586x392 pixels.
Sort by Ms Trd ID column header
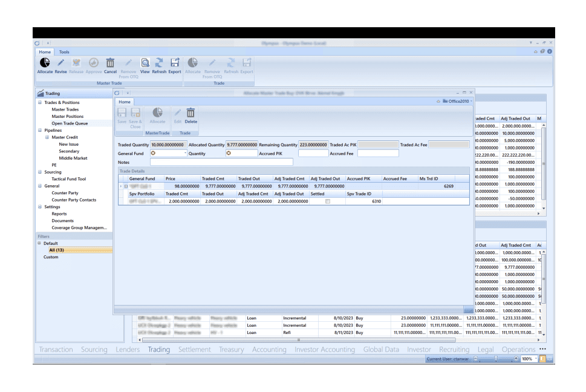[x=436, y=178]
